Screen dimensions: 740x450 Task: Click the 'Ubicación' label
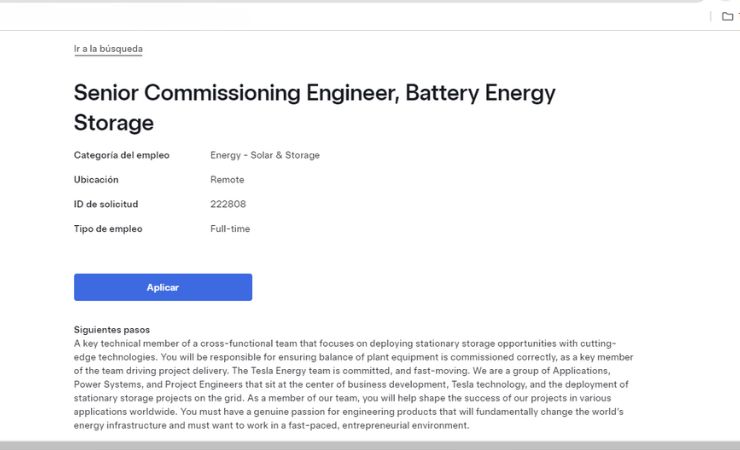pyautogui.click(x=96, y=180)
